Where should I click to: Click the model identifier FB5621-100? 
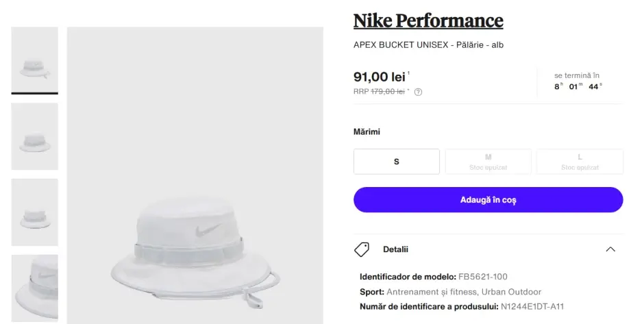pyautogui.click(x=483, y=277)
